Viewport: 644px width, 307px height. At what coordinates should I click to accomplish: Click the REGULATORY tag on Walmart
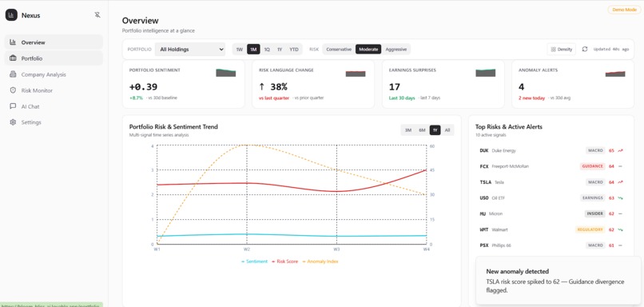pyautogui.click(x=590, y=229)
